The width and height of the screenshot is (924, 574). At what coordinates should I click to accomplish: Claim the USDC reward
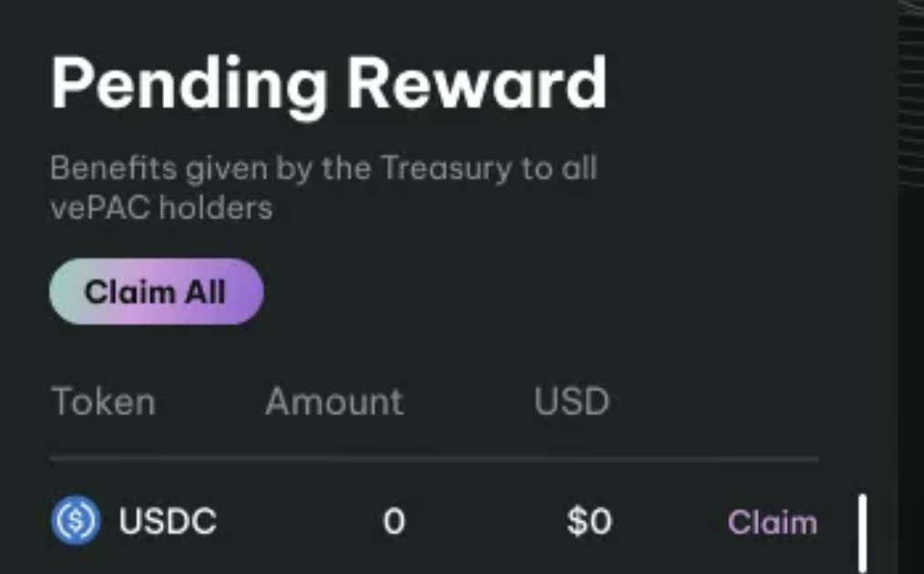pyautogui.click(x=772, y=522)
